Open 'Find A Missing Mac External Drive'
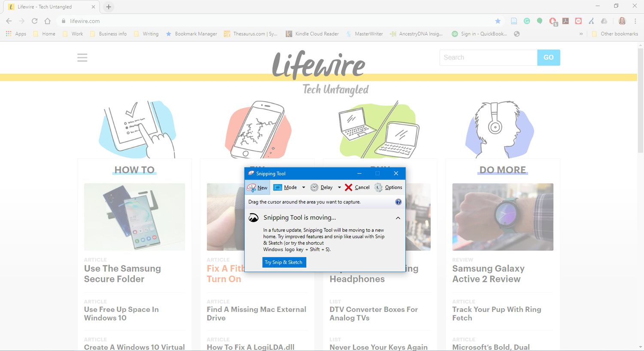Screen dimensions: 644x351 257,314
